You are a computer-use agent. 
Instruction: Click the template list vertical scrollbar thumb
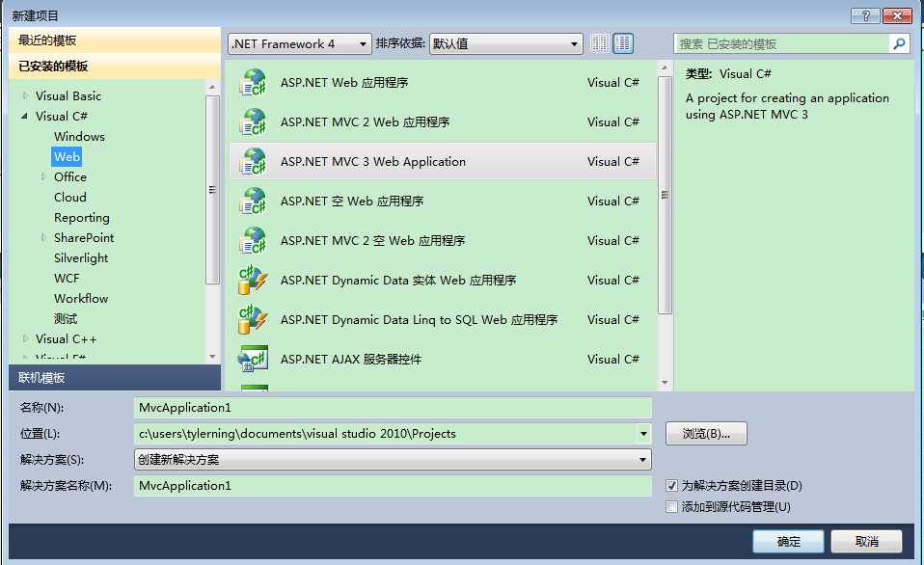click(665, 195)
